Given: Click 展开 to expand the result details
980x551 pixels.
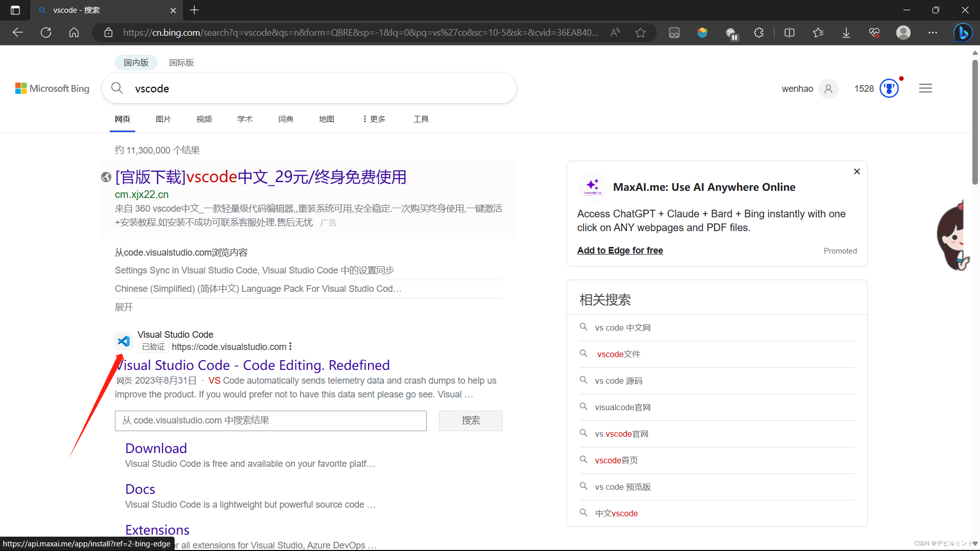Looking at the screenshot, I should (124, 307).
